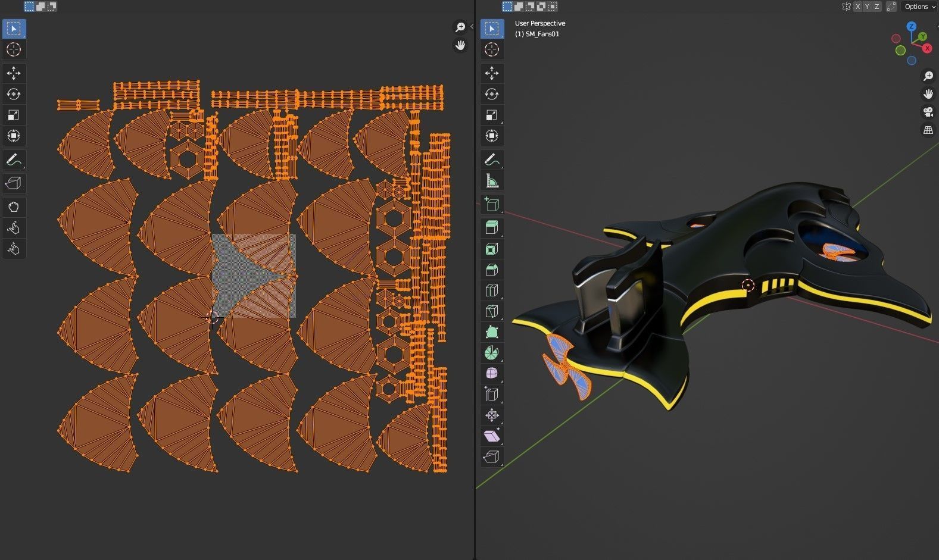Screen dimensions: 939x560
Task: Select the Shear tool
Action: tap(492, 436)
